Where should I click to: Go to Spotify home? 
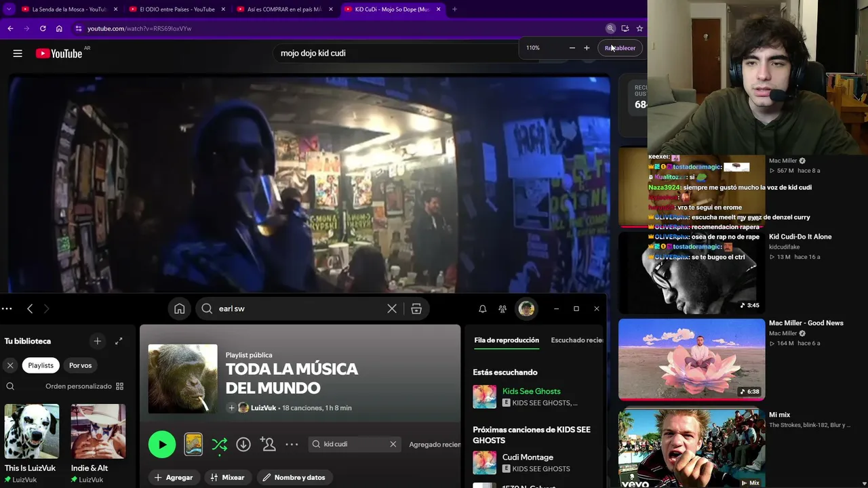pos(180,308)
